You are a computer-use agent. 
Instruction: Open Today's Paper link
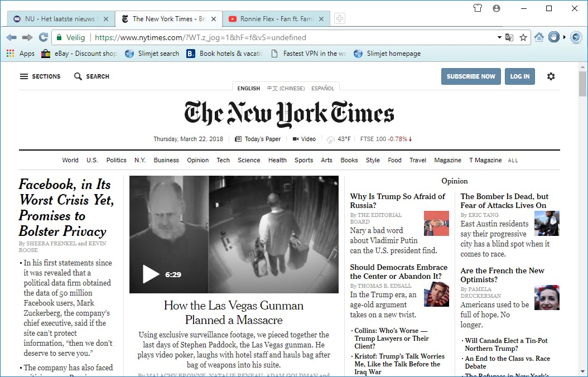[258, 139]
